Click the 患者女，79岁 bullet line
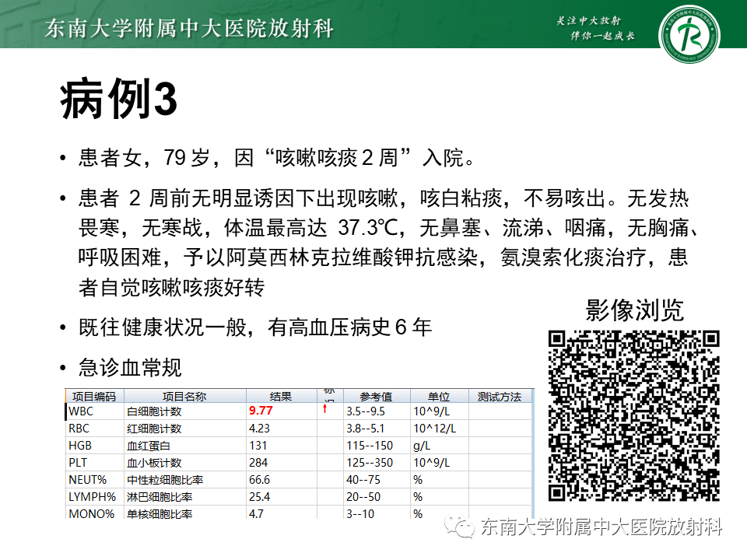Viewport: 747px width, 560px height. [x=277, y=158]
